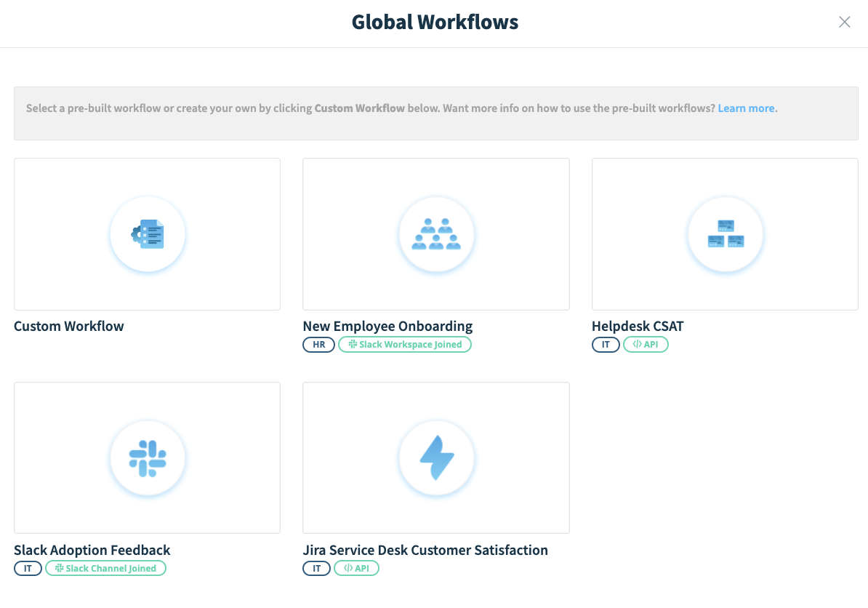This screenshot has height=608, width=868.
Task: Close the Global Workflows dialog
Action: [x=844, y=22]
